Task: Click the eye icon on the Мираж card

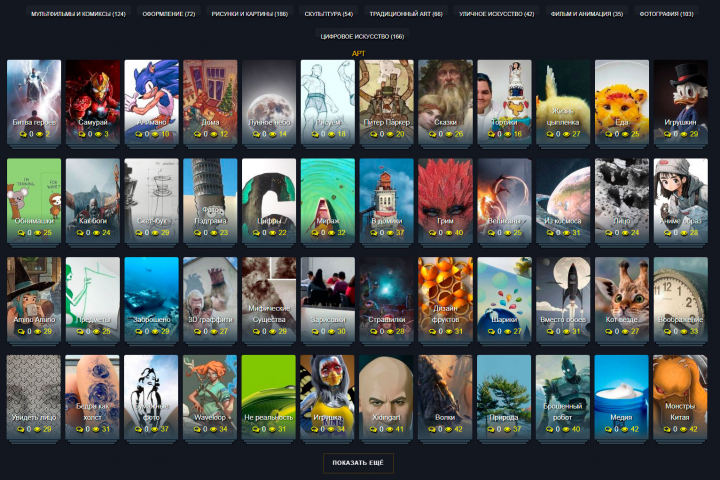Action: [331, 233]
